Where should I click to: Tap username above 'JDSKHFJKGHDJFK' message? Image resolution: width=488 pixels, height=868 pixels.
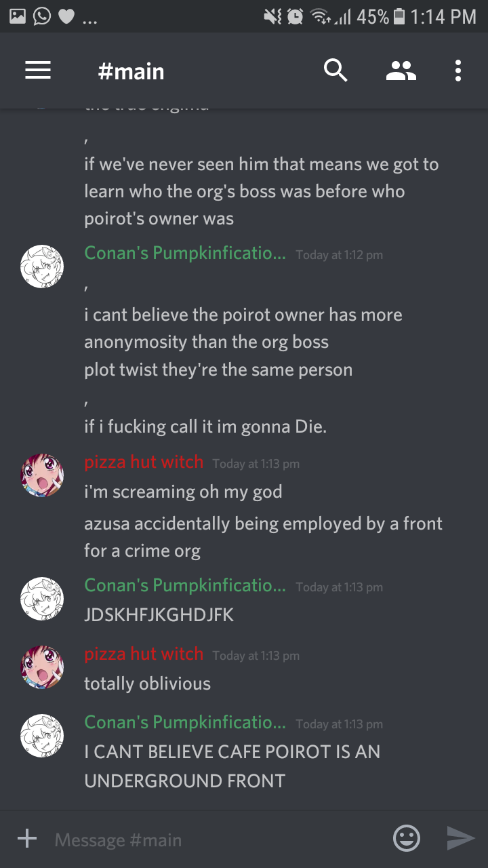point(185,586)
